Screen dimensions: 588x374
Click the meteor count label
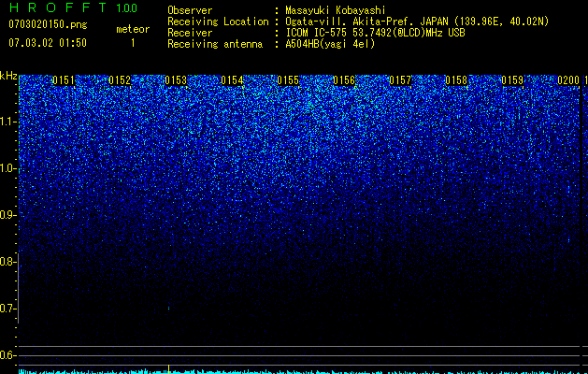pyautogui.click(x=133, y=29)
